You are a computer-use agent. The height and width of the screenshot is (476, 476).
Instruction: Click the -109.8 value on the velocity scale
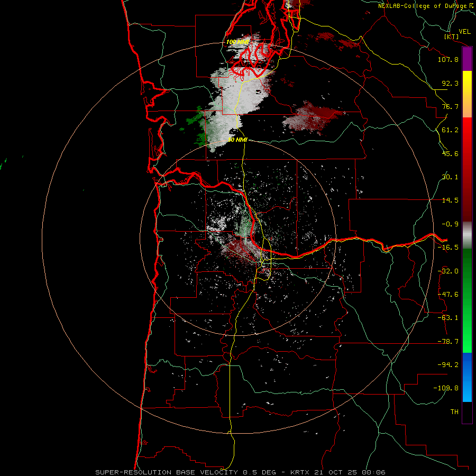[x=446, y=388]
